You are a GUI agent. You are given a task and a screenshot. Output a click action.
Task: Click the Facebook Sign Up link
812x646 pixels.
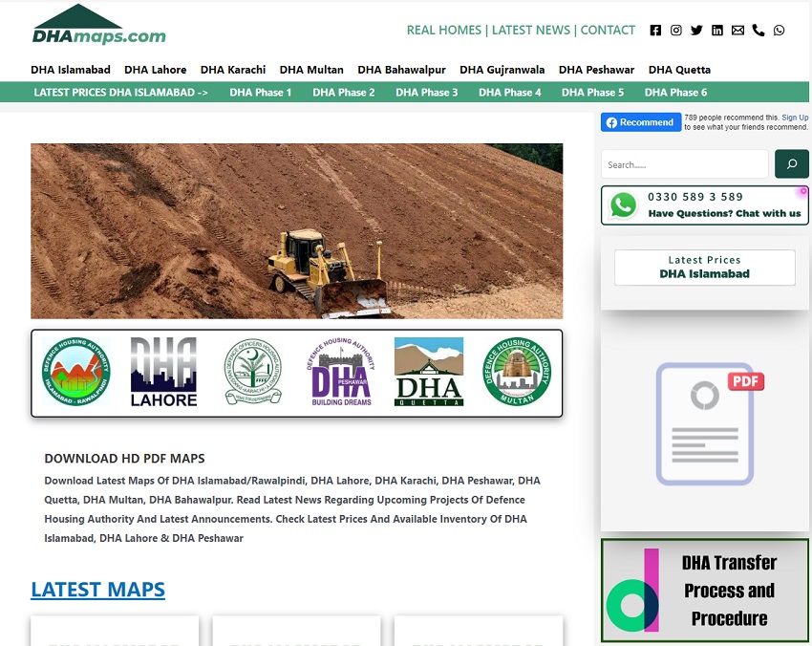click(795, 118)
